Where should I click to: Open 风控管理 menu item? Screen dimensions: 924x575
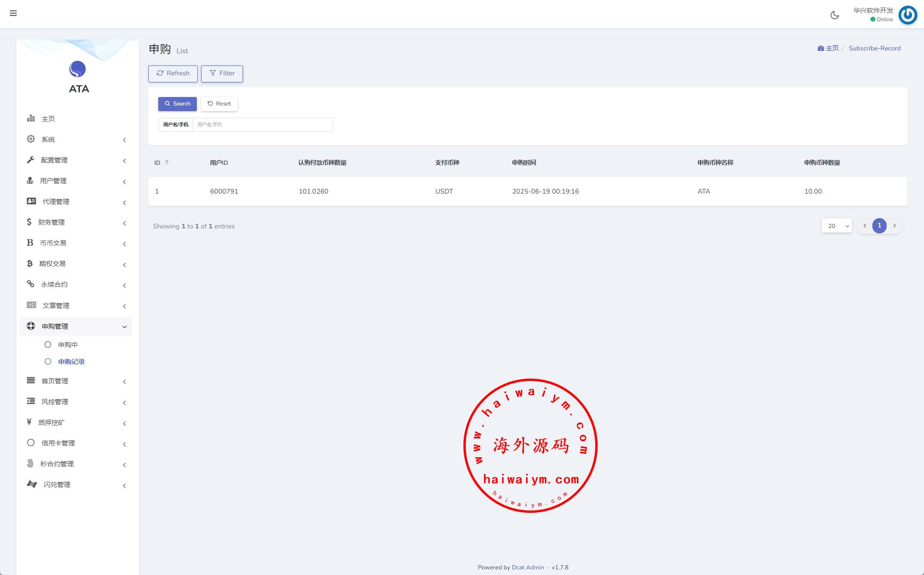(x=55, y=402)
